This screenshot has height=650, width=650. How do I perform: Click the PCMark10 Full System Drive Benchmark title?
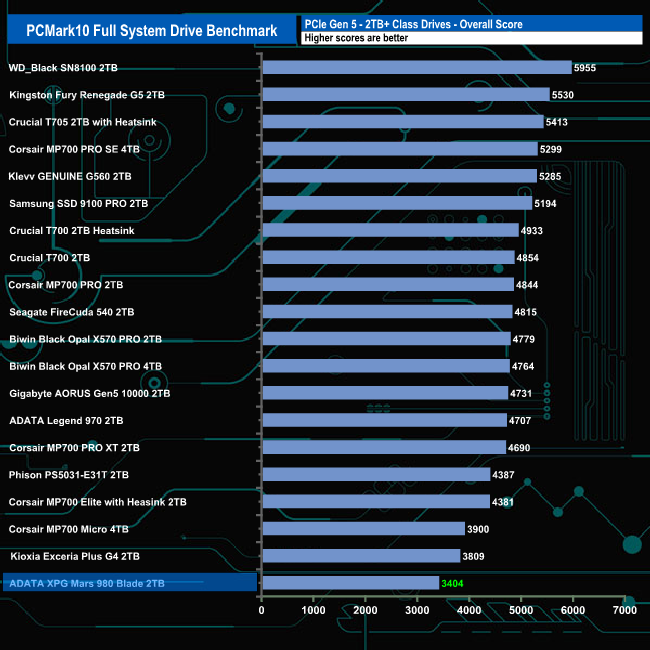(152, 30)
